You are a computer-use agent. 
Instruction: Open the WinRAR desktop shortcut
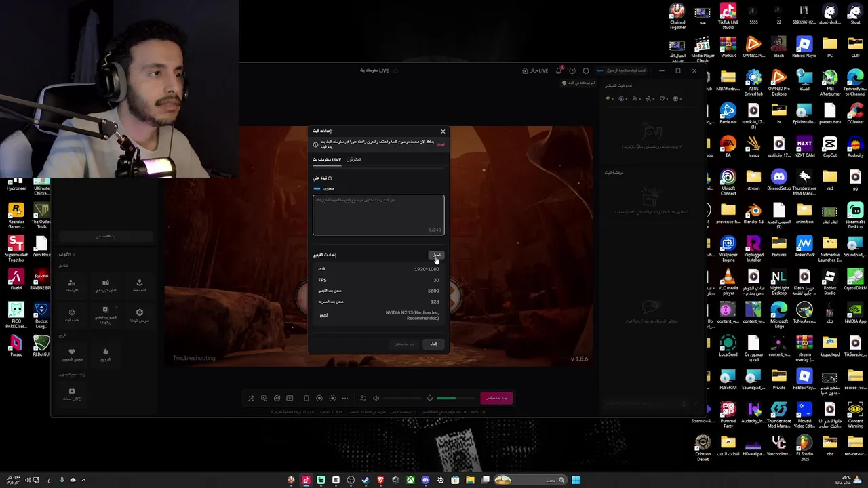click(x=728, y=47)
